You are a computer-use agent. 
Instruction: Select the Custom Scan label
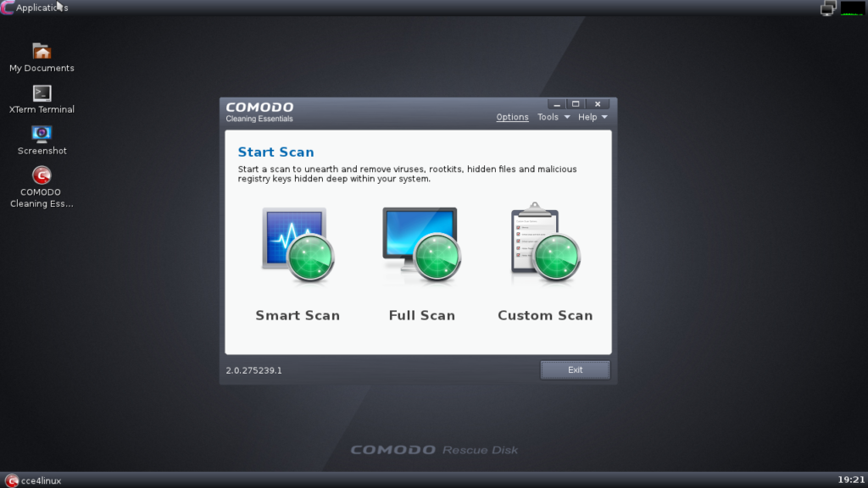pyautogui.click(x=545, y=315)
